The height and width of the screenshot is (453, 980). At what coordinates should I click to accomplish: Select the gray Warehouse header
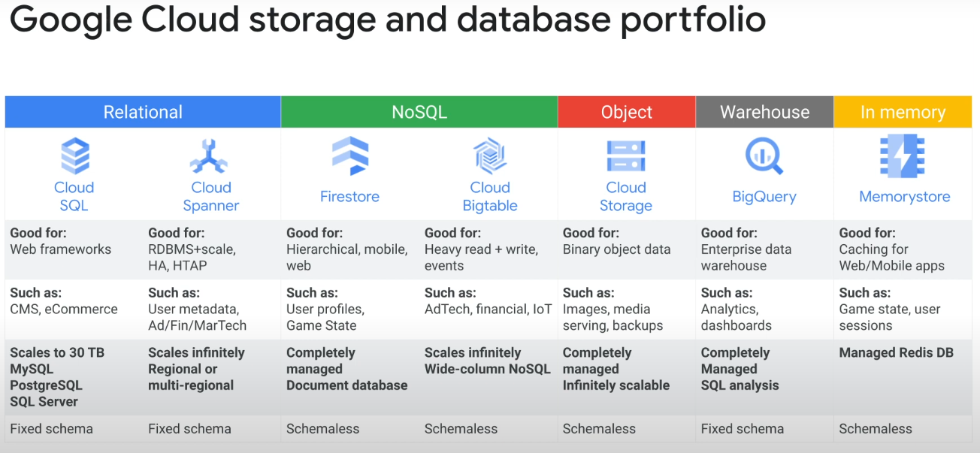(764, 112)
